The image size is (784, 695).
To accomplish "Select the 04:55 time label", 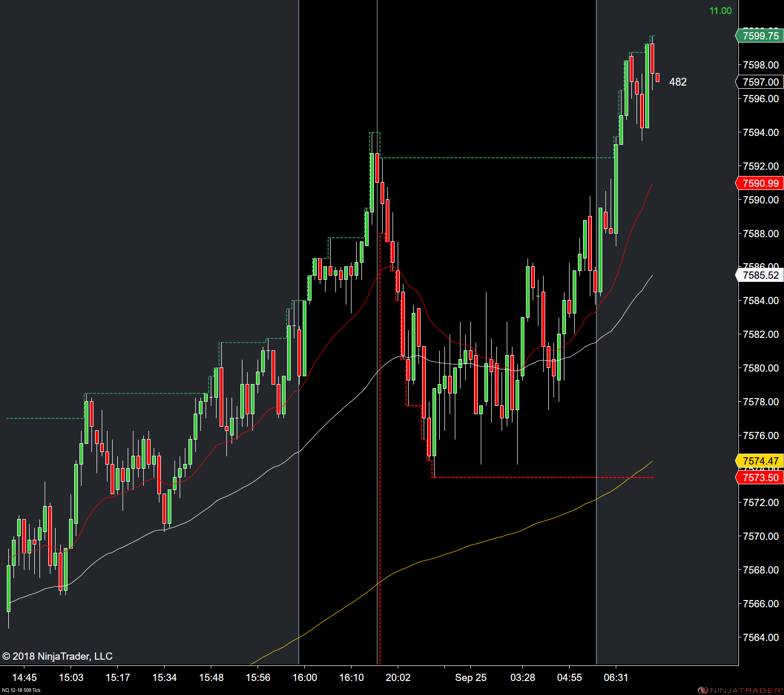I will 570,677.
